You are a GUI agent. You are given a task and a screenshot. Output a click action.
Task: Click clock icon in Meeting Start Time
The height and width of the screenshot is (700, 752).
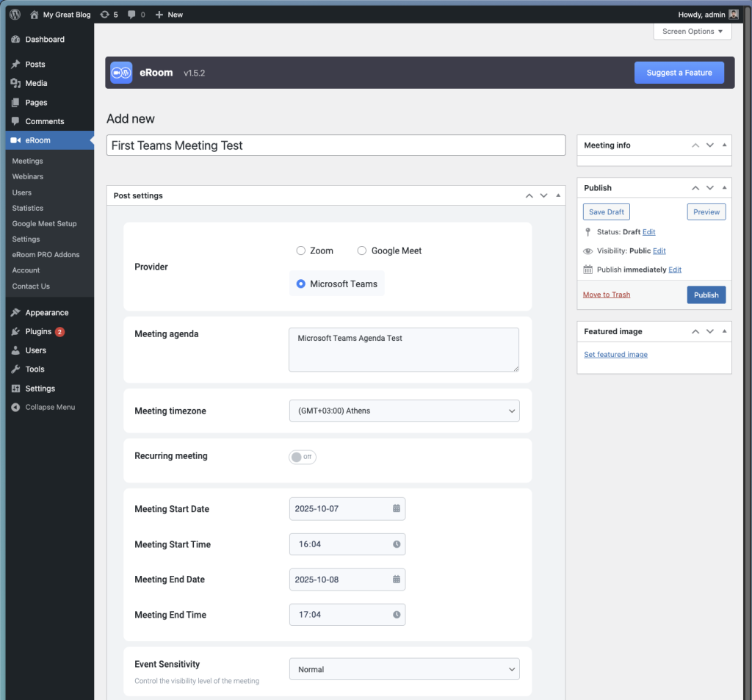tap(397, 544)
